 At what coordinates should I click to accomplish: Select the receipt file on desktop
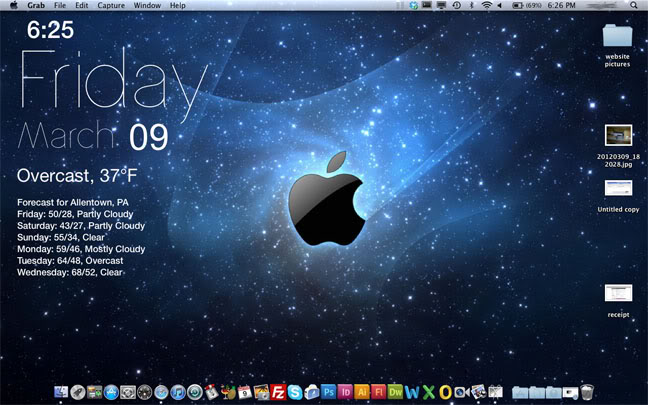618,301
